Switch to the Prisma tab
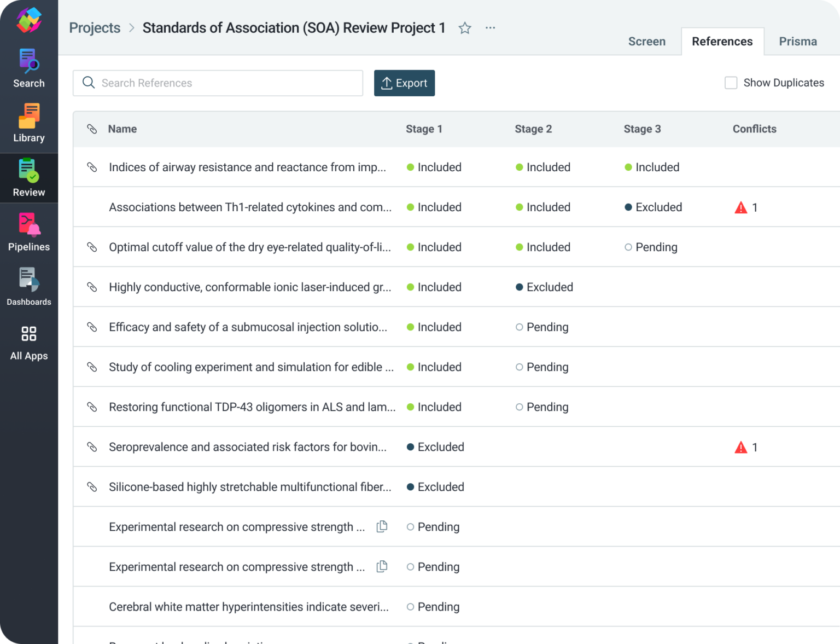 click(x=797, y=42)
